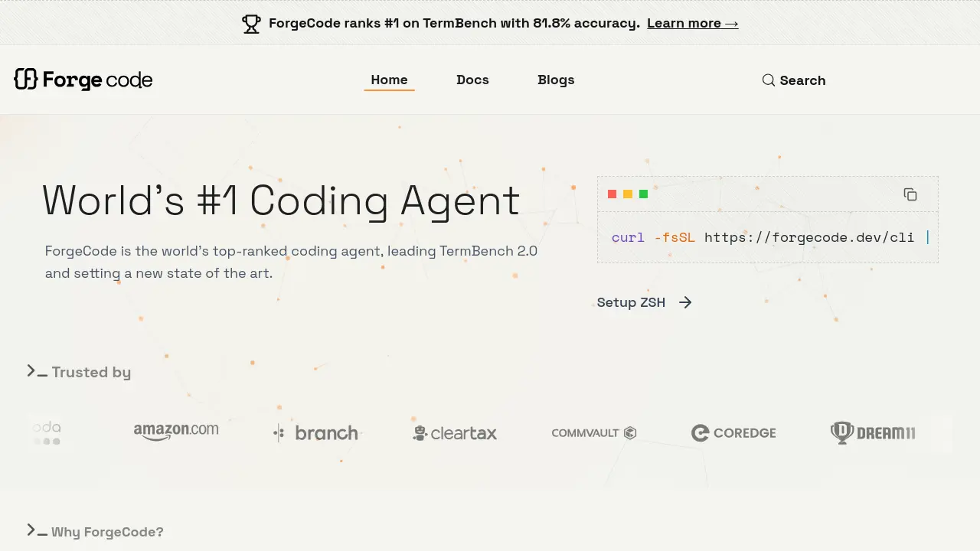This screenshot has width=980, height=551.
Task: Click the TermBench ranking announcement text
Action: coord(454,23)
